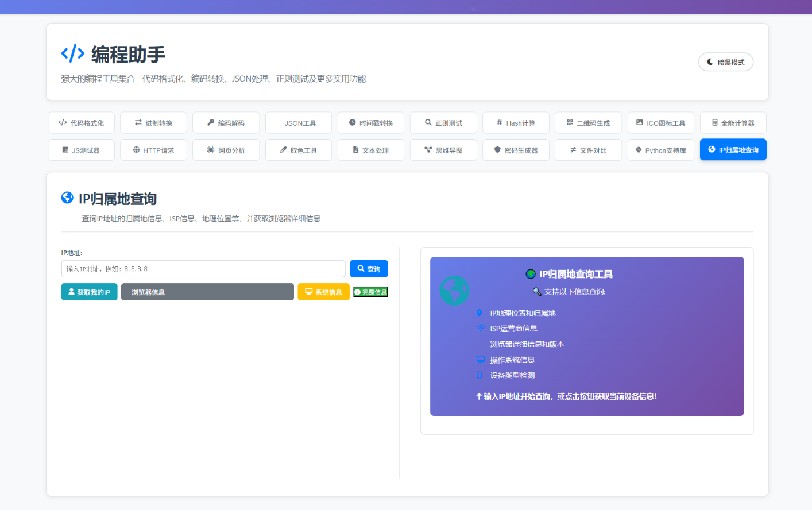Image resolution: width=812 pixels, height=510 pixels.
Task: Click the blue 查询 search button
Action: (x=369, y=269)
